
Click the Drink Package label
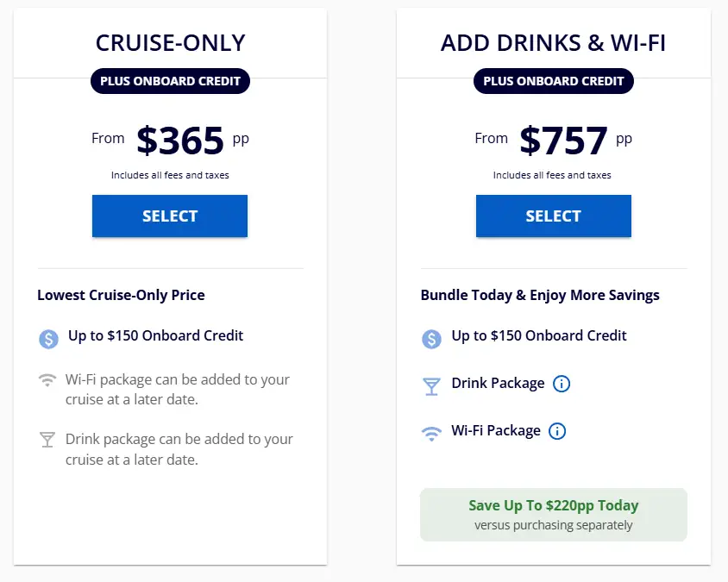click(x=498, y=384)
